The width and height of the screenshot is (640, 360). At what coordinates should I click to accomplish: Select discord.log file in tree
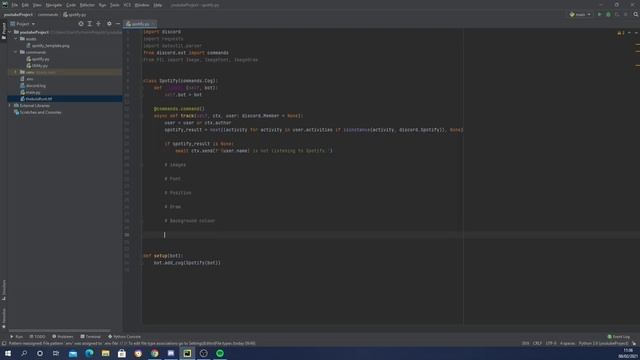(x=33, y=86)
